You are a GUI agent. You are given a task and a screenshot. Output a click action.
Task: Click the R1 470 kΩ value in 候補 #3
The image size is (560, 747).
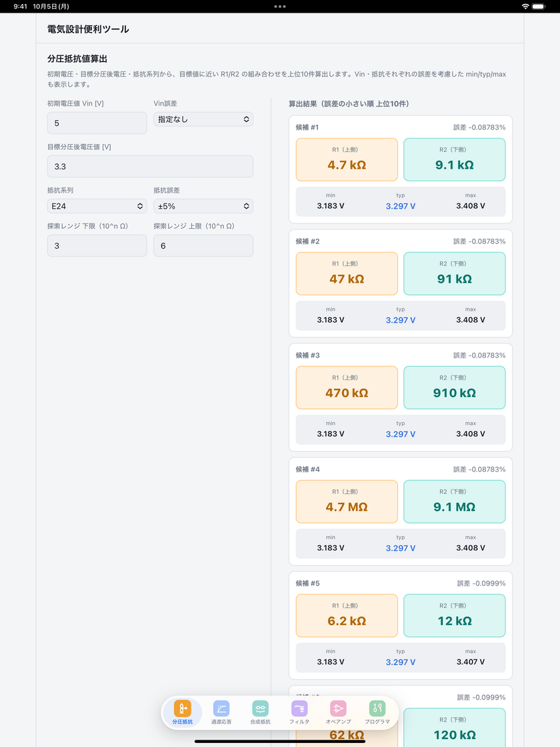tap(347, 393)
